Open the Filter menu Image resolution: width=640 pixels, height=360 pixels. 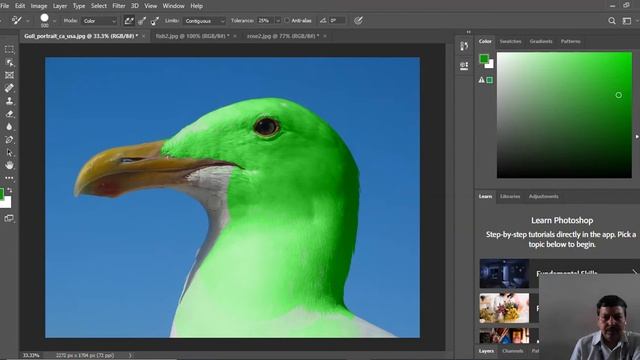119,6
